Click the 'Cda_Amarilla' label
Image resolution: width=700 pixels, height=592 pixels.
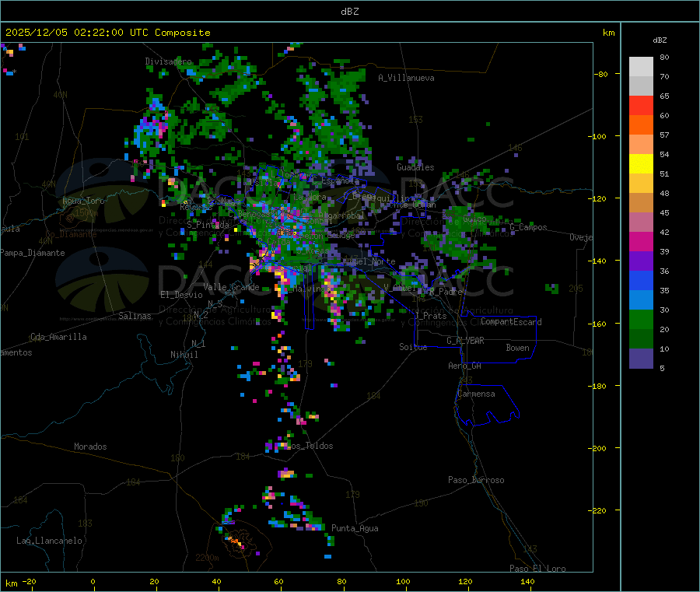click(58, 337)
